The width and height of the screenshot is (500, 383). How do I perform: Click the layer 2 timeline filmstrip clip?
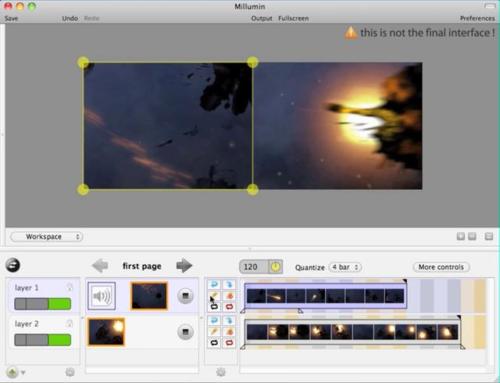(x=352, y=332)
